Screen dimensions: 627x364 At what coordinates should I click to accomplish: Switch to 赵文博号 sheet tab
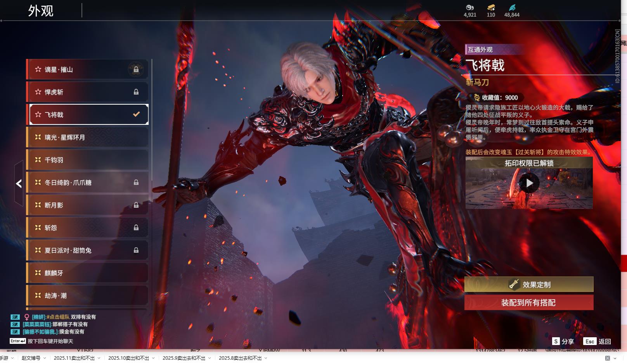pos(31,358)
